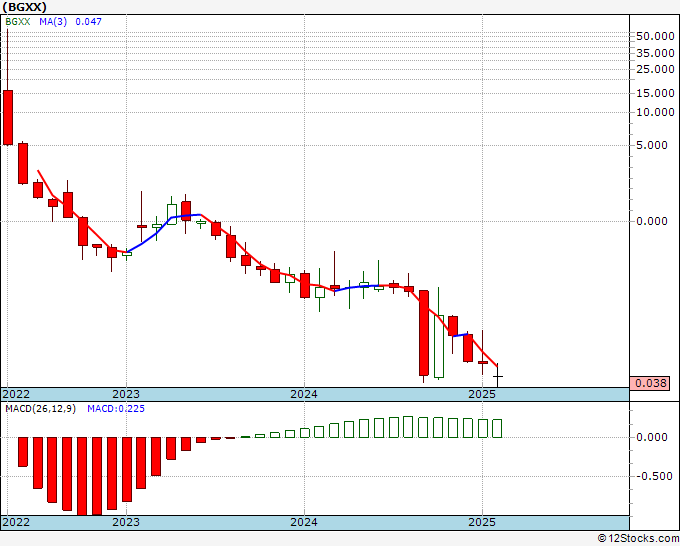Click the 2022 marker on MACD timeline
680x546 pixels.
(16, 522)
